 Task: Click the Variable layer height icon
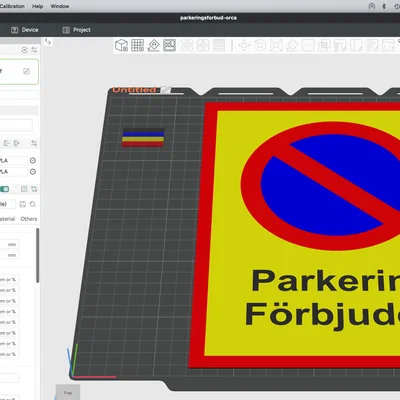(219, 45)
